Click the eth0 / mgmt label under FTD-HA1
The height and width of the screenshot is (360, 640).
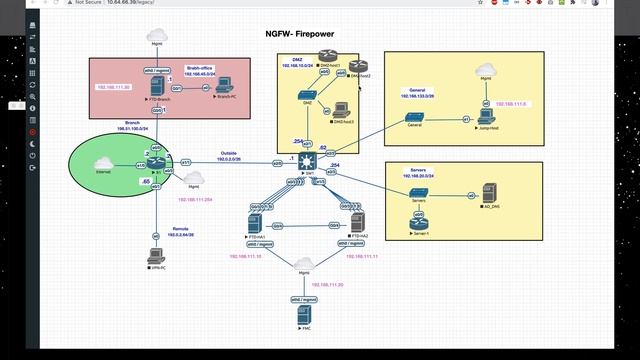(260, 244)
